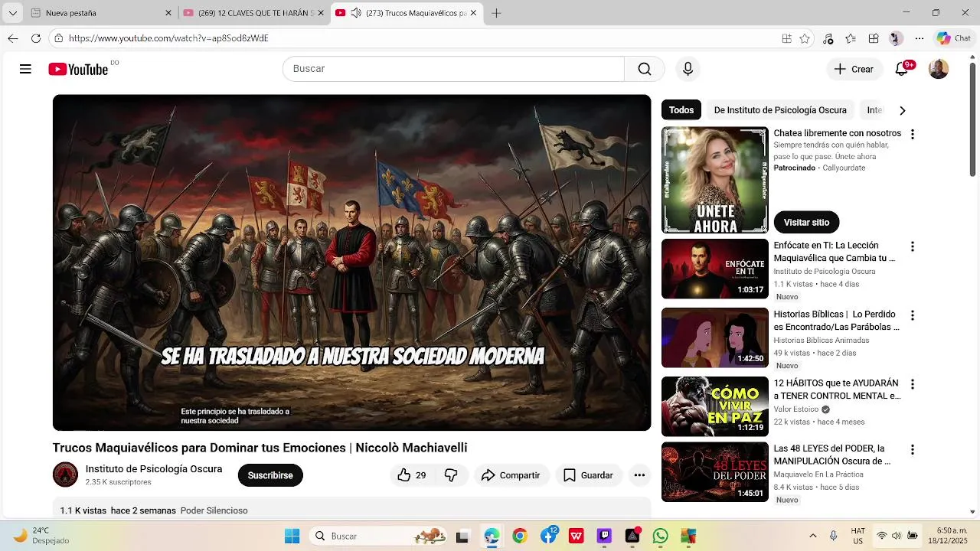Open the browser favorites list
Image resolution: width=980 pixels, height=551 pixels.
click(x=851, y=38)
